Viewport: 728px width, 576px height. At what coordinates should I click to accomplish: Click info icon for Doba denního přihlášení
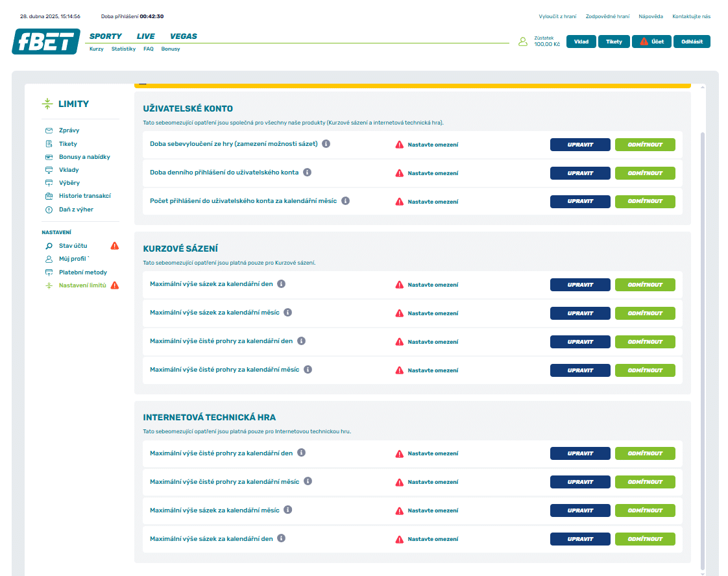[x=307, y=172]
